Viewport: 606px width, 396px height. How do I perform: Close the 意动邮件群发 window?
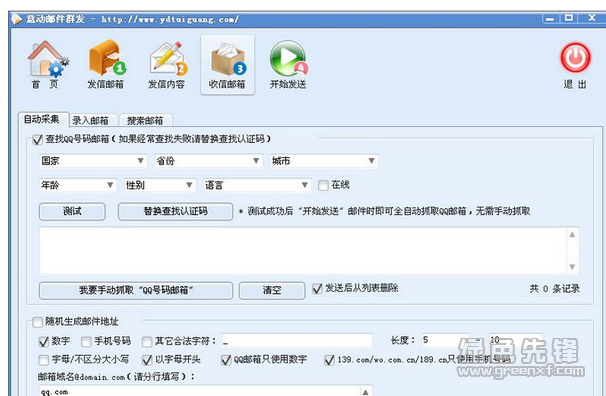click(592, 18)
